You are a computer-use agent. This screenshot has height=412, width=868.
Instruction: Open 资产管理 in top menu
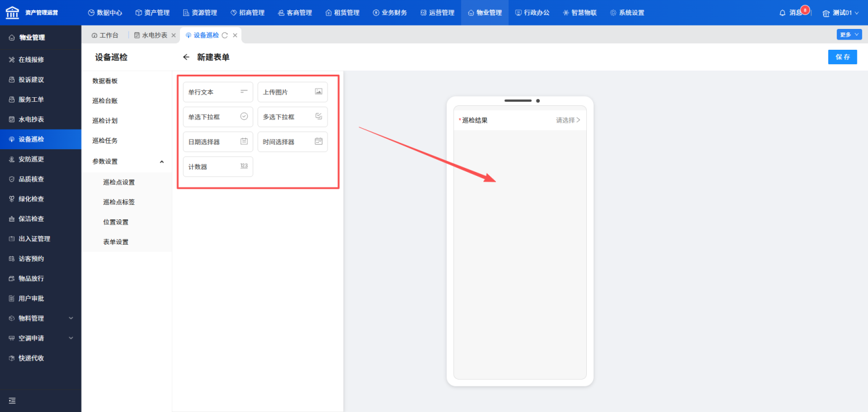coord(153,13)
